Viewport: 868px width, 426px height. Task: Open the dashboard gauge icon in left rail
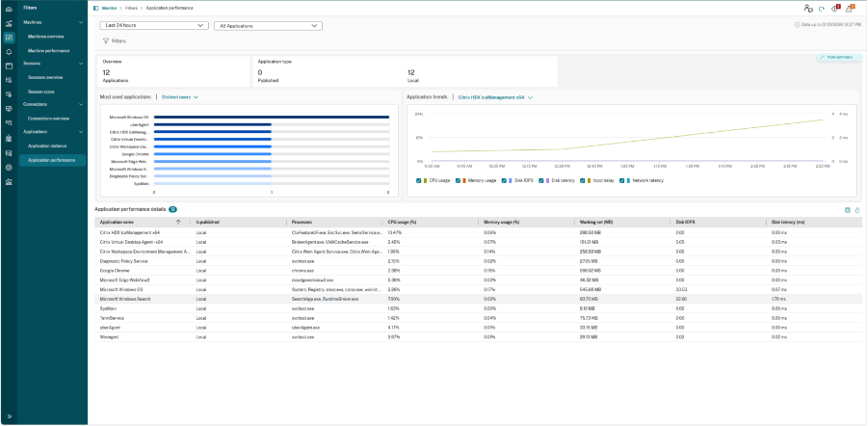pos(9,10)
